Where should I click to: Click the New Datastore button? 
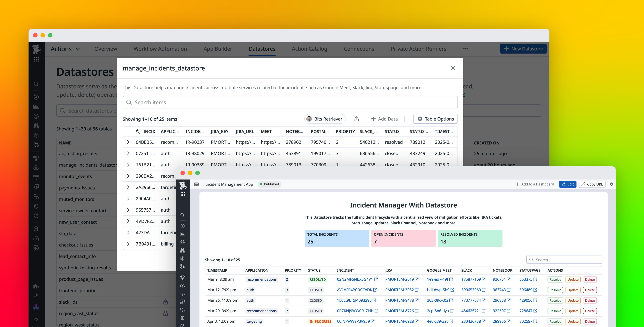coord(523,48)
